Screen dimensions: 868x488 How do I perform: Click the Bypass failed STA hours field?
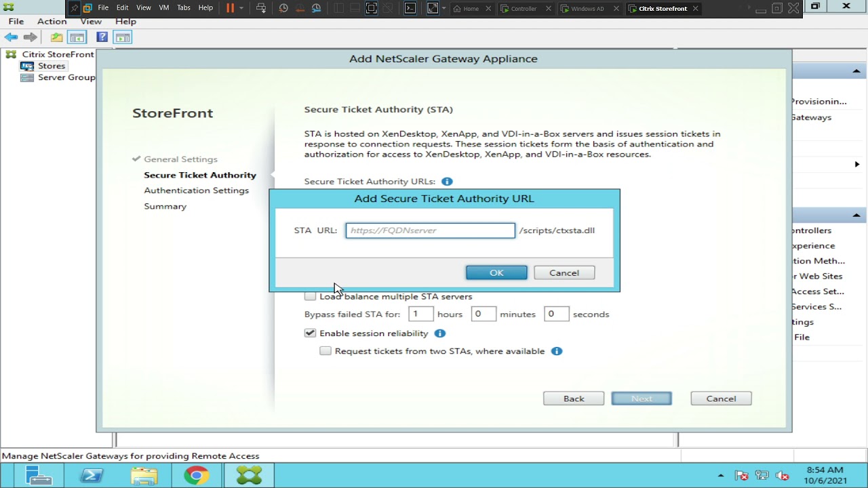(x=420, y=314)
